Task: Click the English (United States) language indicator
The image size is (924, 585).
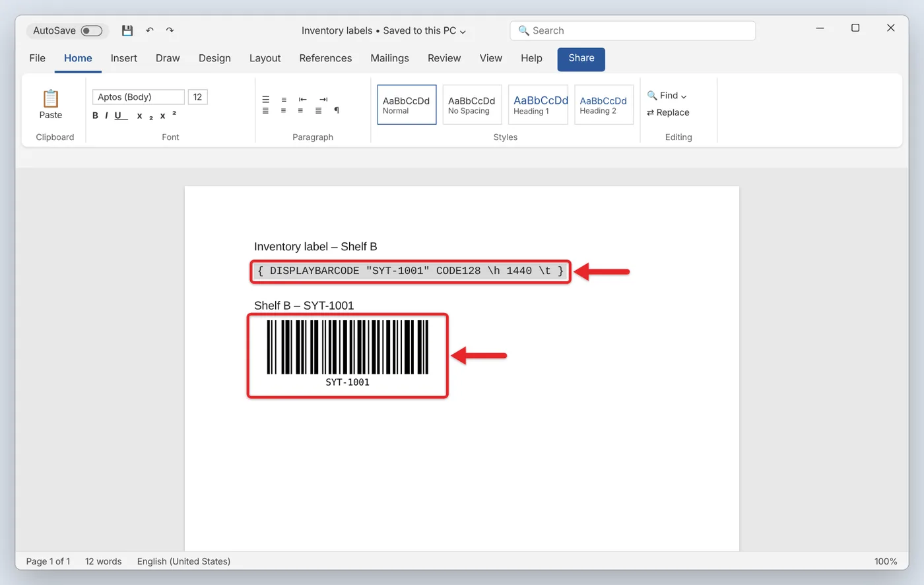Action: (x=184, y=561)
